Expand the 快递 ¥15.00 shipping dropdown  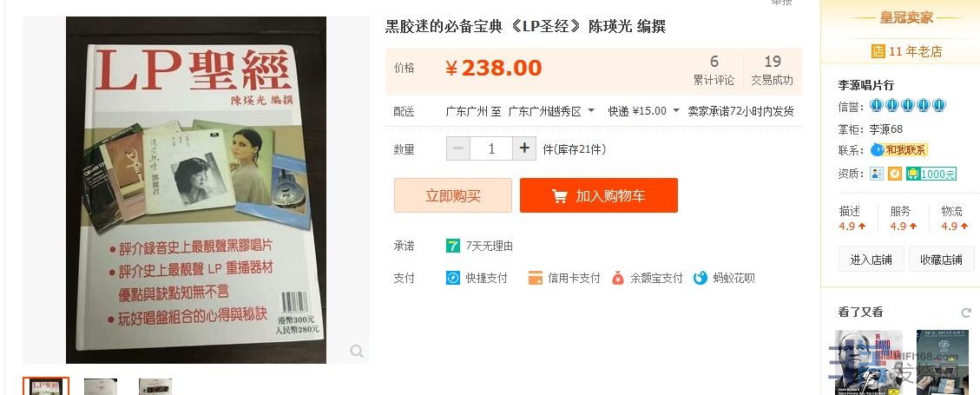[x=675, y=111]
